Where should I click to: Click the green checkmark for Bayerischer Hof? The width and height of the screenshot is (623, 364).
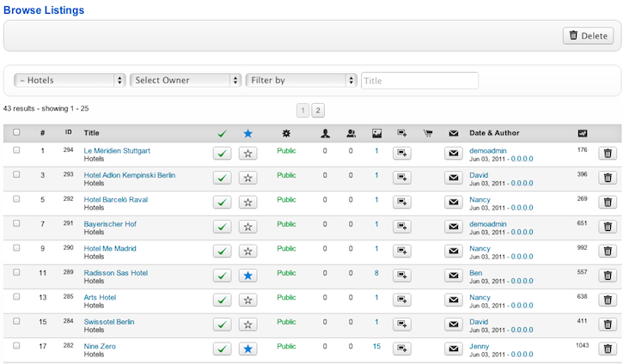tap(222, 227)
